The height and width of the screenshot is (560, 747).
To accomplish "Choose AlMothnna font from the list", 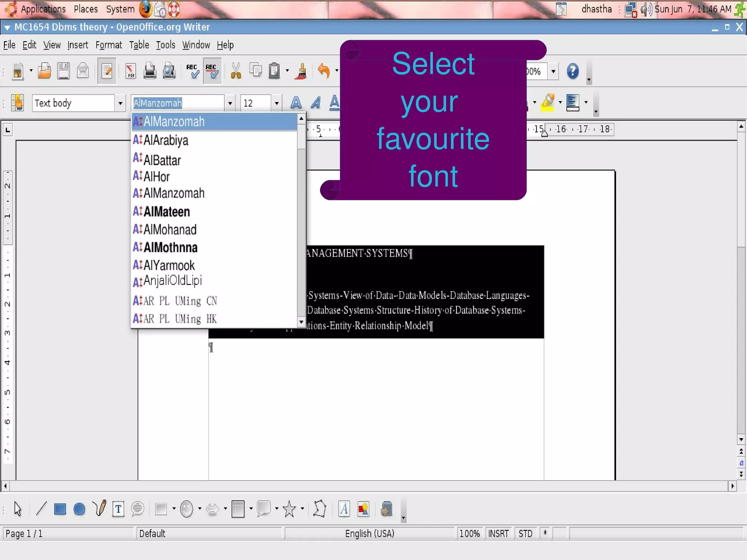I will [x=214, y=247].
